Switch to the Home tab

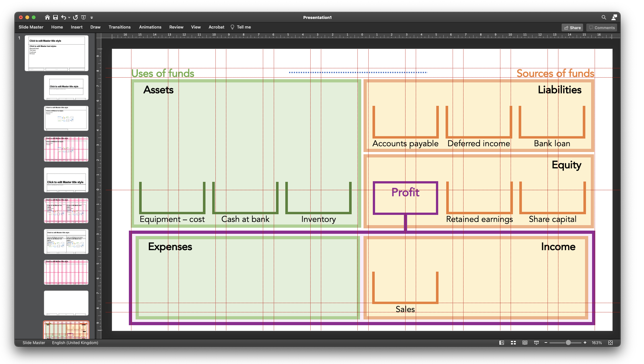[57, 27]
